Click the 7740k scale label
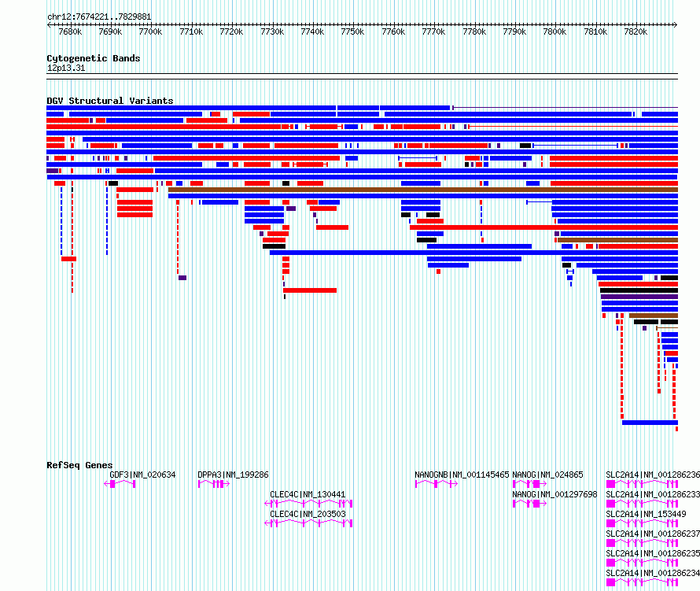This screenshot has width=700, height=591. point(312,31)
